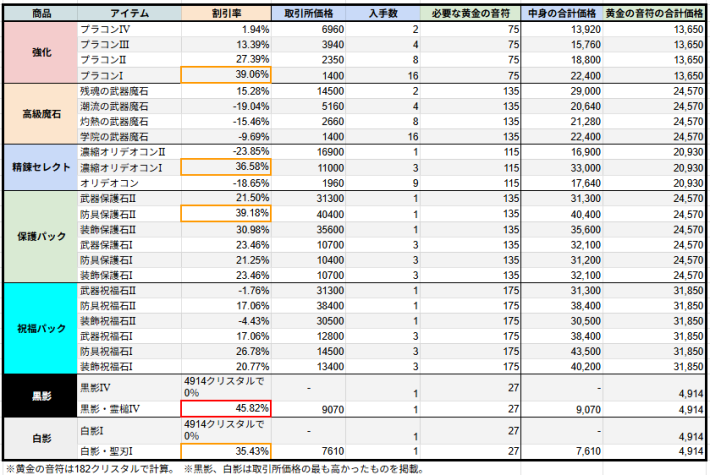Select the 36.58% discount rate cell
The width and height of the screenshot is (710, 475).
point(226,167)
